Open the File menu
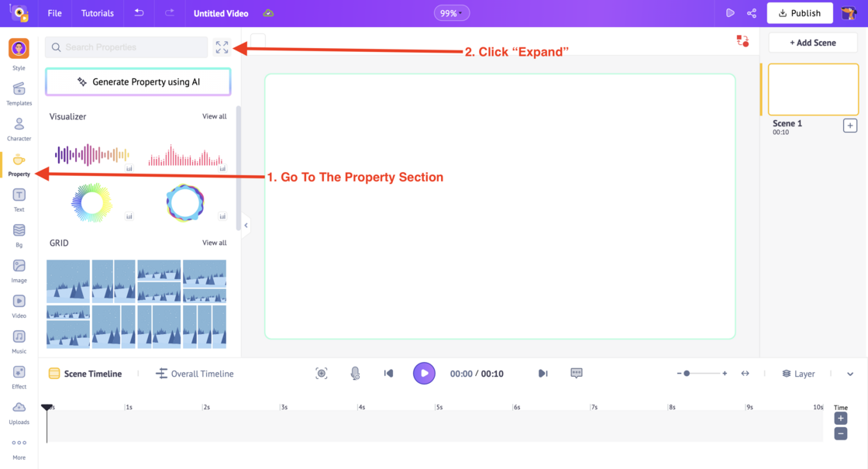Screen dimensions: 868x469 click(55, 13)
